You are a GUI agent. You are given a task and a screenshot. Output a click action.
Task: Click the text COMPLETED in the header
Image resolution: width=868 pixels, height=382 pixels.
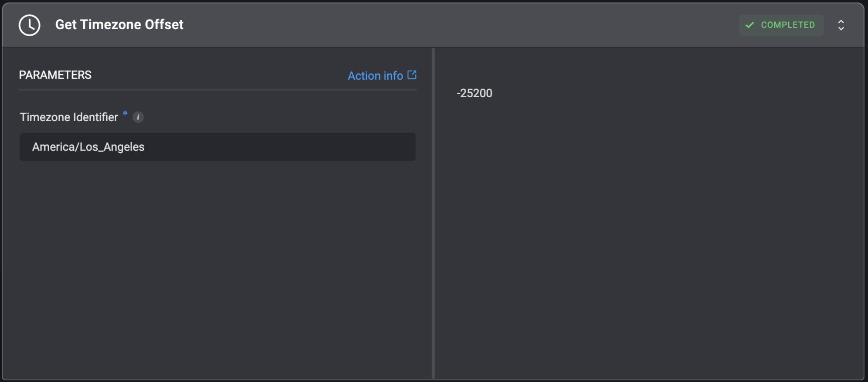(x=787, y=25)
